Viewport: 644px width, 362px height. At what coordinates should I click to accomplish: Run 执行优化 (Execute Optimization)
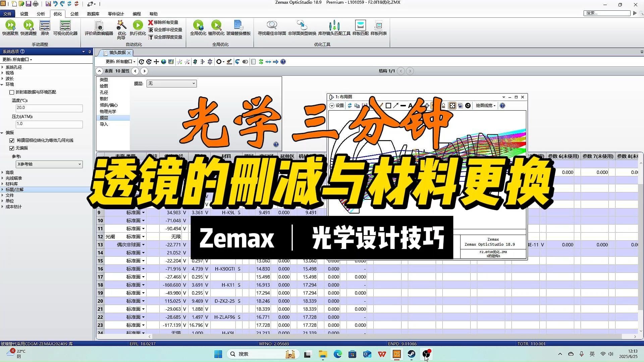pos(138,29)
